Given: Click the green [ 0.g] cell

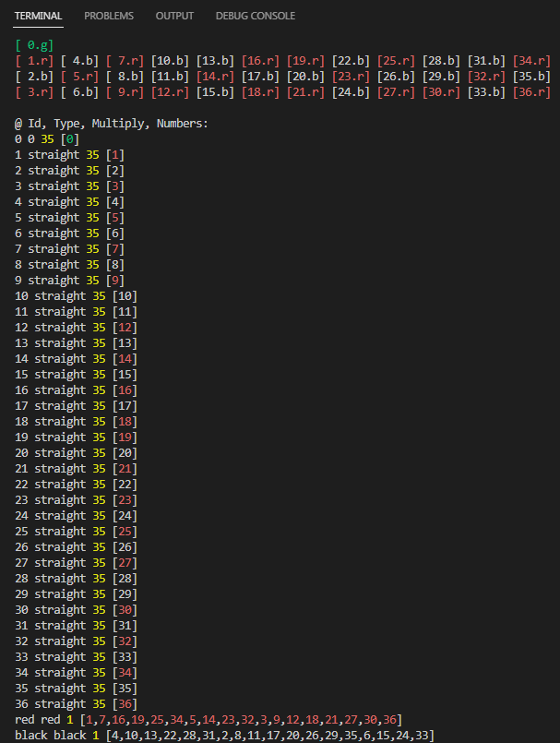Looking at the screenshot, I should [36, 44].
